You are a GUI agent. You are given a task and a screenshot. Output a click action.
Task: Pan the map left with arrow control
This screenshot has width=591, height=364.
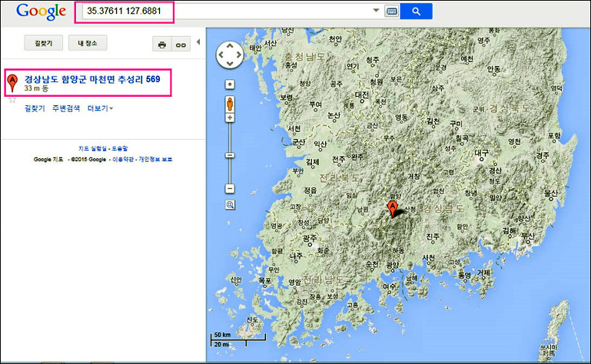coord(221,55)
